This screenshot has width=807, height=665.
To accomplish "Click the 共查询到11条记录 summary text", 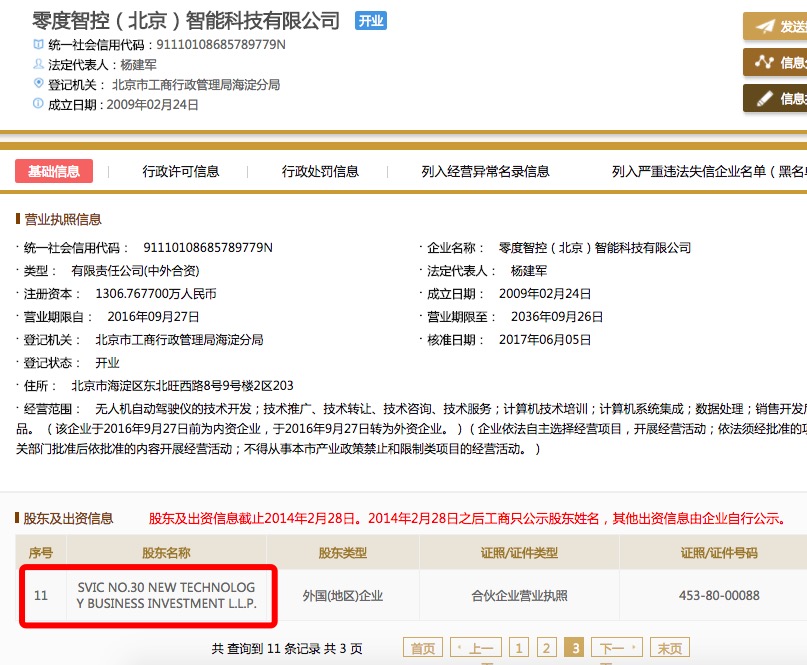I will point(287,649).
